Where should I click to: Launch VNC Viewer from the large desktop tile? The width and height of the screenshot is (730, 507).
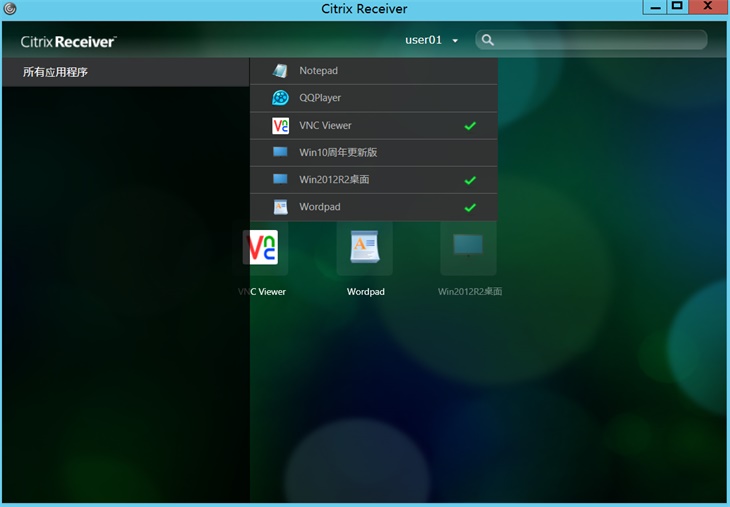click(261, 247)
